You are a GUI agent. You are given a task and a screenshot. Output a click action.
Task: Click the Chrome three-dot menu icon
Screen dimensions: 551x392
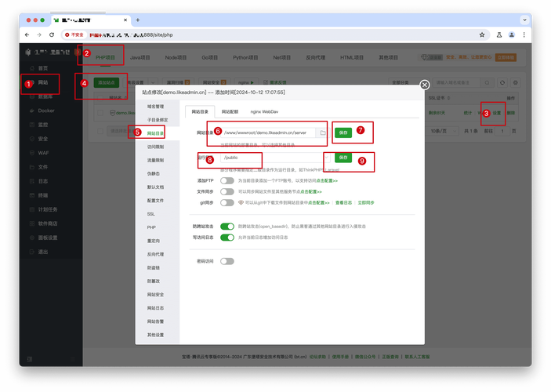click(524, 35)
